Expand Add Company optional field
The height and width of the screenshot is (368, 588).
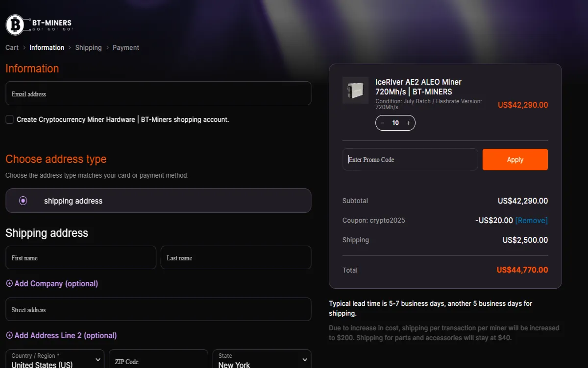pos(52,283)
